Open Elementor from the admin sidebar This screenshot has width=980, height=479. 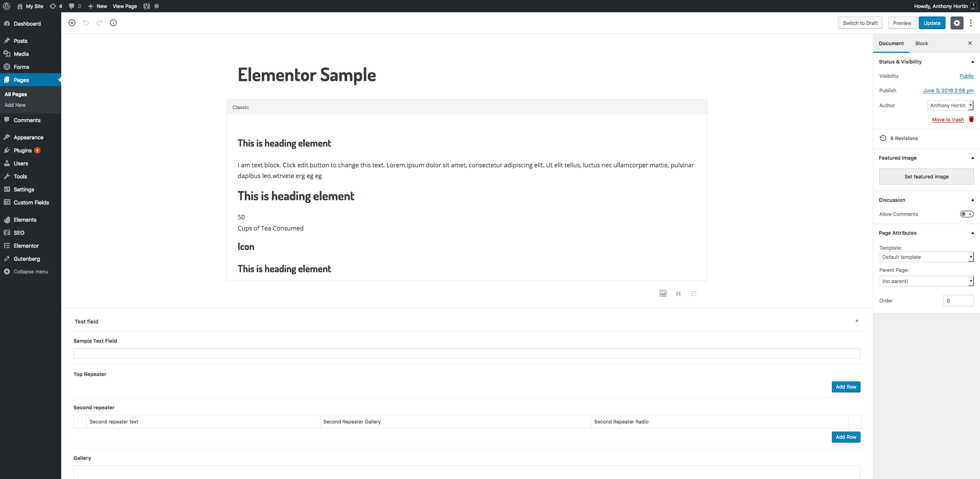click(x=26, y=245)
